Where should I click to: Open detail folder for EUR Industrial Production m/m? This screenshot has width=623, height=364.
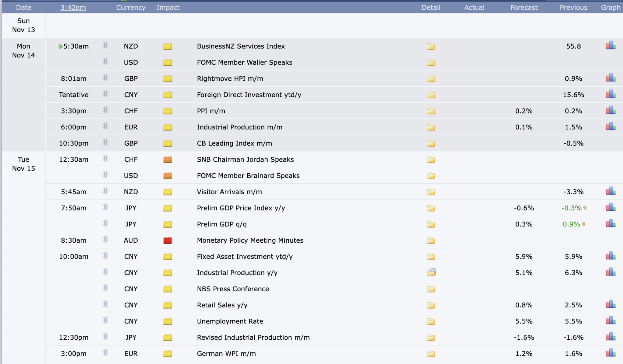tap(431, 127)
